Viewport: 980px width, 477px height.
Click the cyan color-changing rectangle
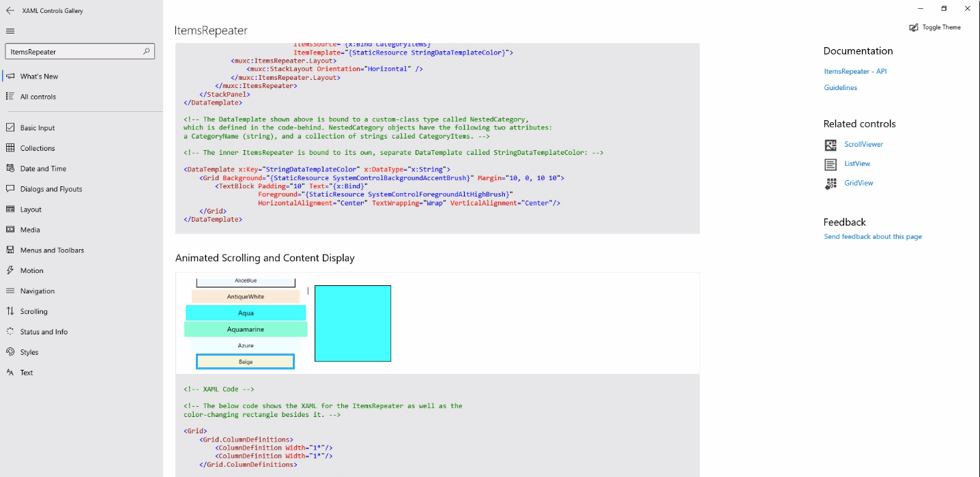(352, 323)
